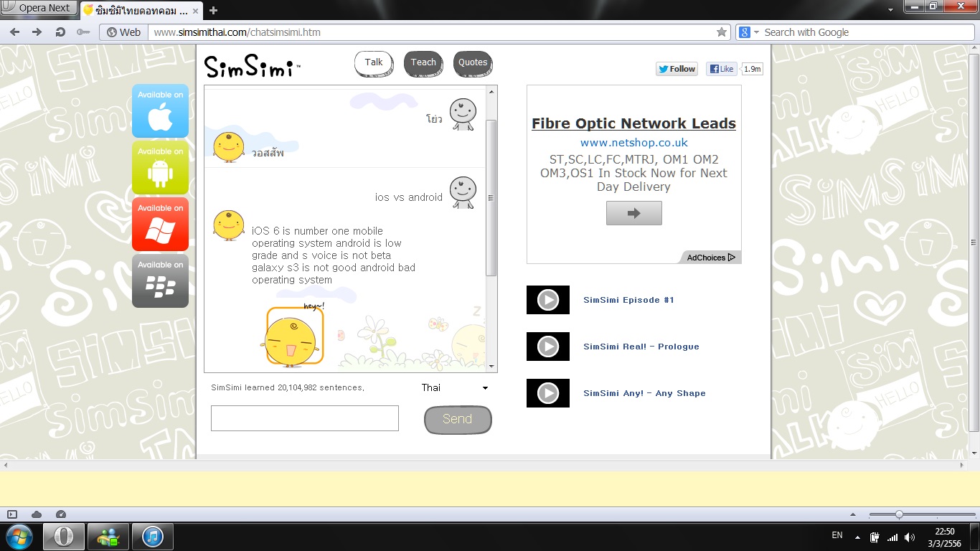Play the SimSimi Episode #1 video
The image size is (980, 551).
[x=548, y=300]
